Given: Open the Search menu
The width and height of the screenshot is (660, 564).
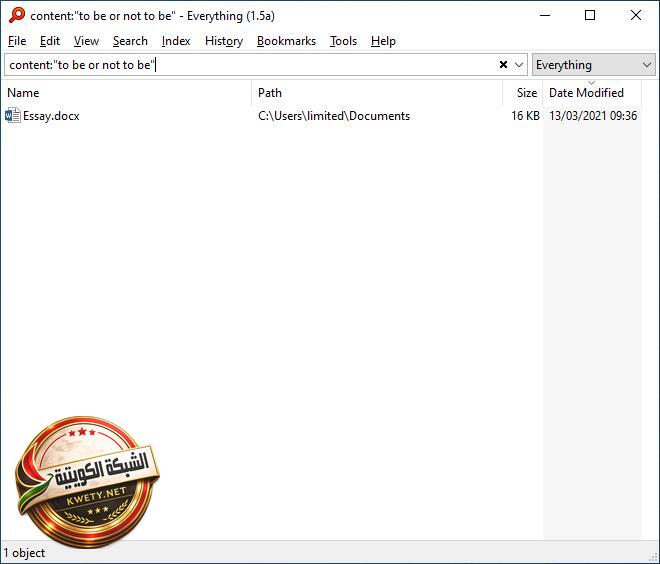Looking at the screenshot, I should coord(130,41).
